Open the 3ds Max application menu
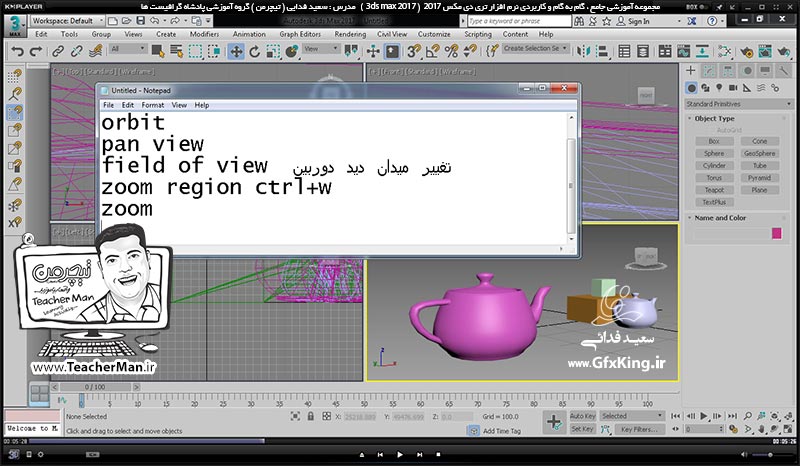 click(x=15, y=26)
